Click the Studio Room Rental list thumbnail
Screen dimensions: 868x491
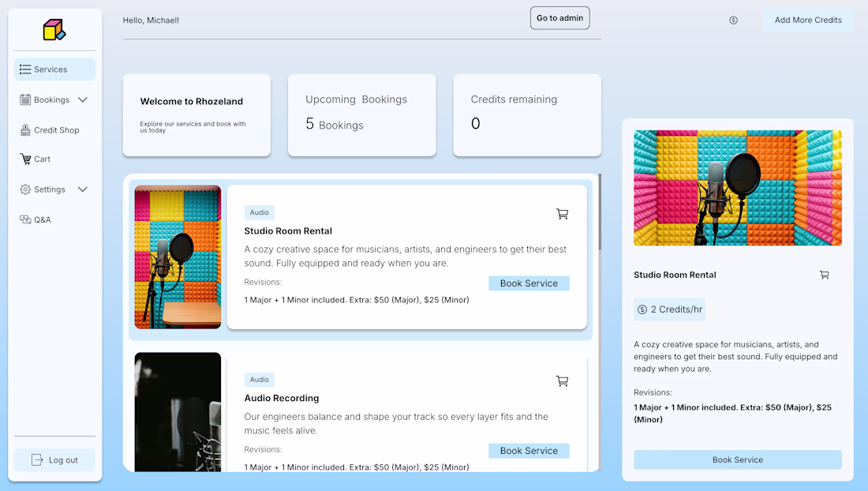pyautogui.click(x=178, y=257)
